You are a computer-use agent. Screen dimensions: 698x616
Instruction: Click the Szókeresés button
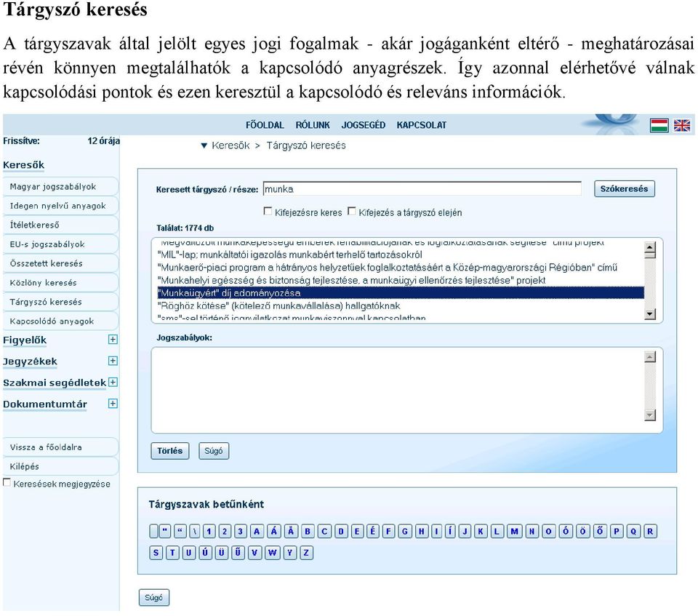click(x=624, y=189)
